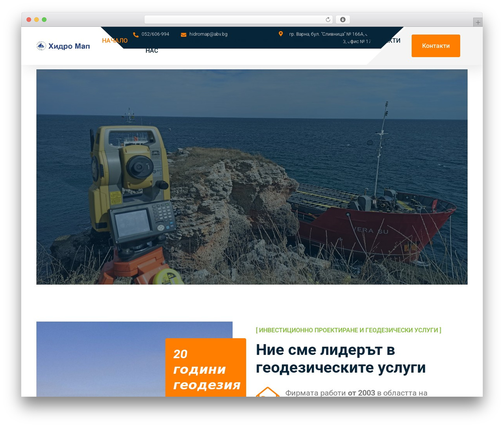The image size is (504, 427).
Task: Click the orange house icon near company text
Action: (268, 392)
